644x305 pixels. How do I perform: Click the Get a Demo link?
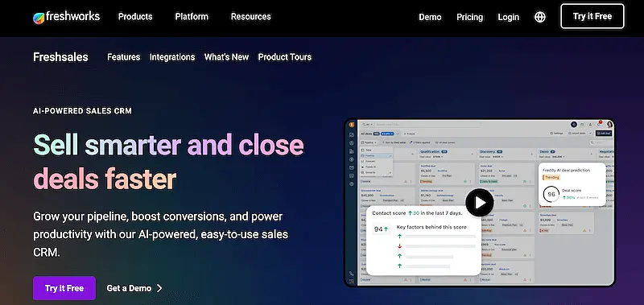(x=134, y=288)
